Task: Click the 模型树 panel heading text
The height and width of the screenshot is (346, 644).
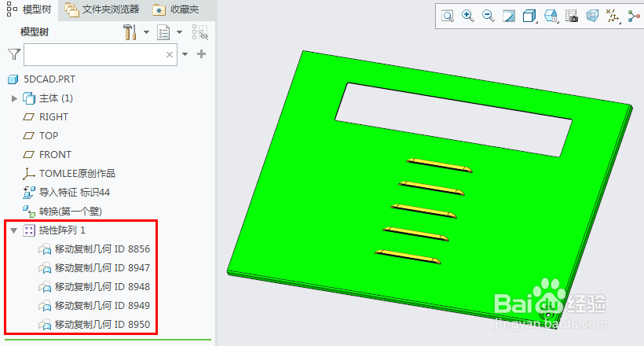Action: 35,32
